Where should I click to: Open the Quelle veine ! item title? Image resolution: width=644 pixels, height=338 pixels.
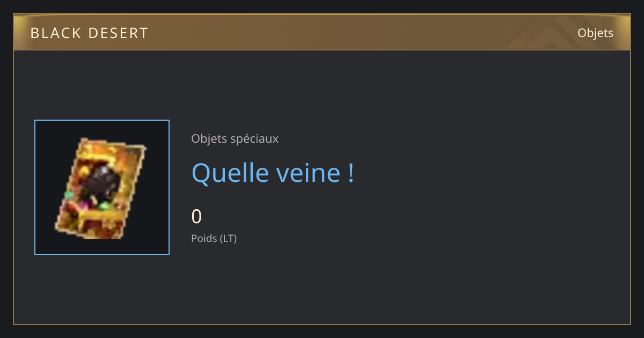tap(273, 173)
